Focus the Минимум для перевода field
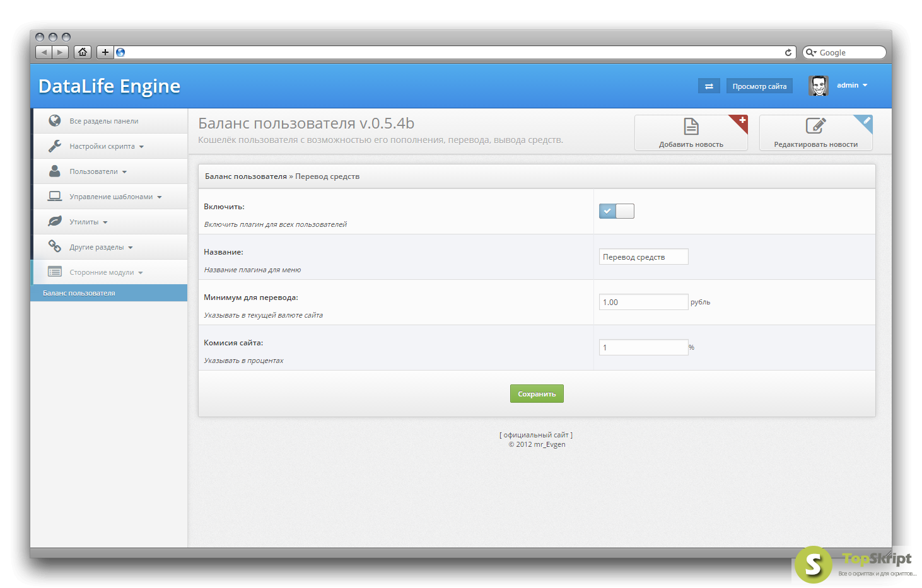This screenshot has height=588, width=922. point(643,302)
